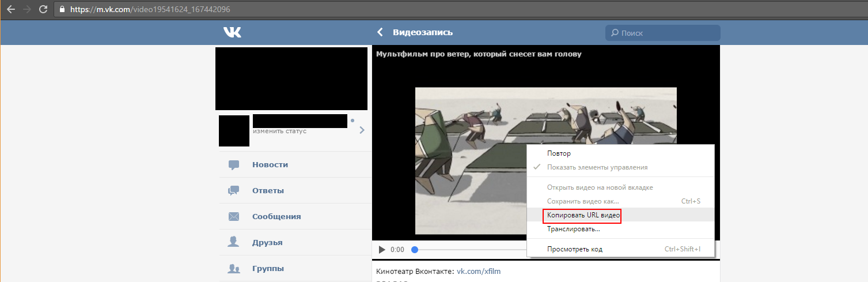The width and height of the screenshot is (868, 282).
Task: Click the VK logo in header
Action: click(x=232, y=32)
